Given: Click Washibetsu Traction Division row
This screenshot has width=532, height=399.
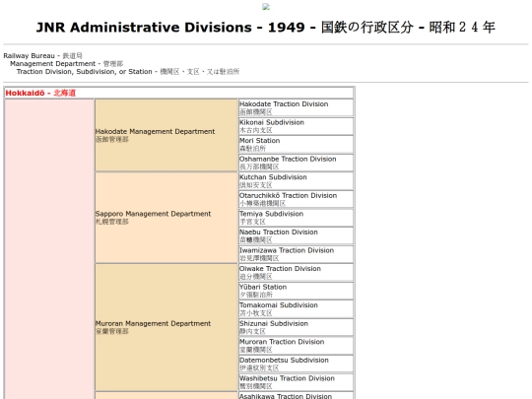Looking at the screenshot, I should click(296, 382).
